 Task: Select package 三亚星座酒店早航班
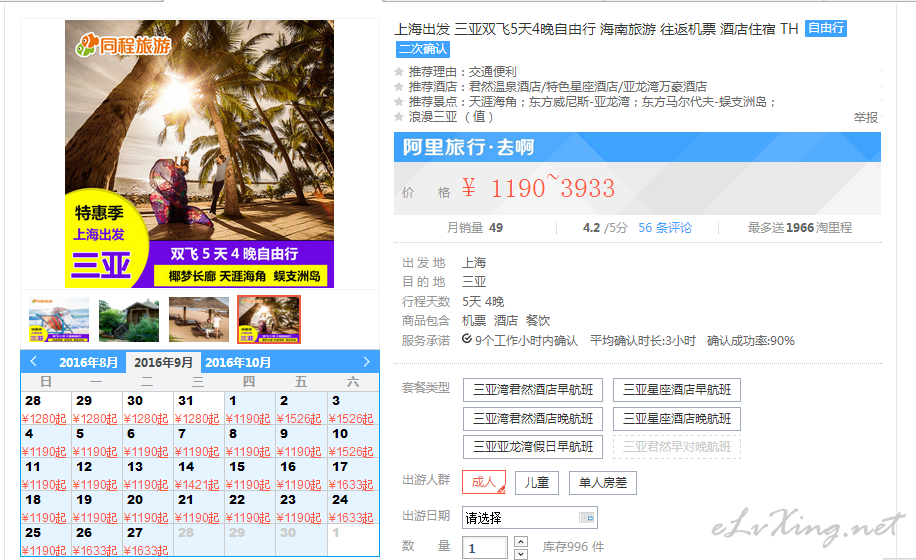pyautogui.click(x=676, y=389)
